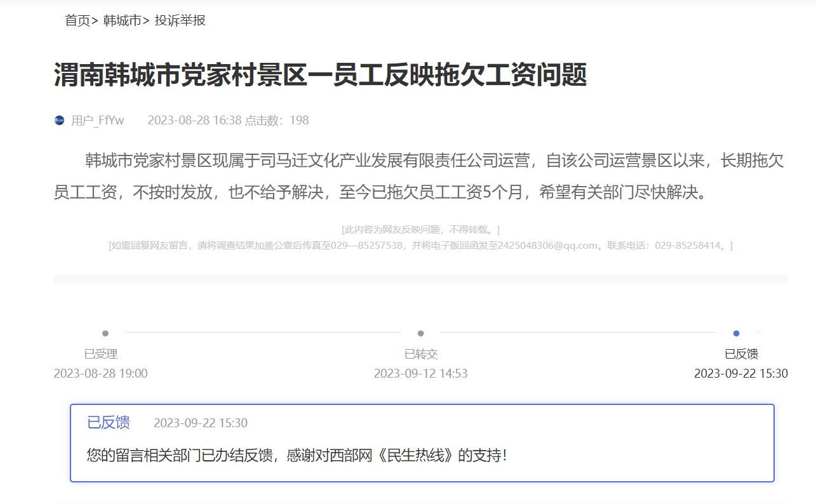The width and height of the screenshot is (816, 504).
Task: Select the 已转交 timeline dot
Action: [x=420, y=333]
